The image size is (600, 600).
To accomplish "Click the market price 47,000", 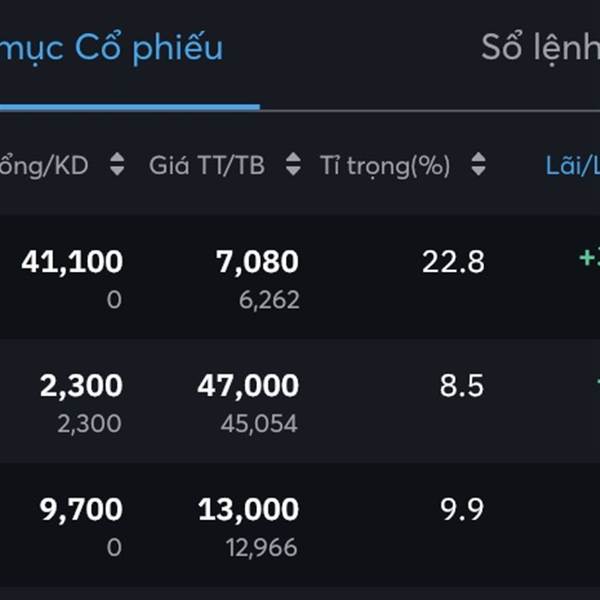I will tap(248, 386).
